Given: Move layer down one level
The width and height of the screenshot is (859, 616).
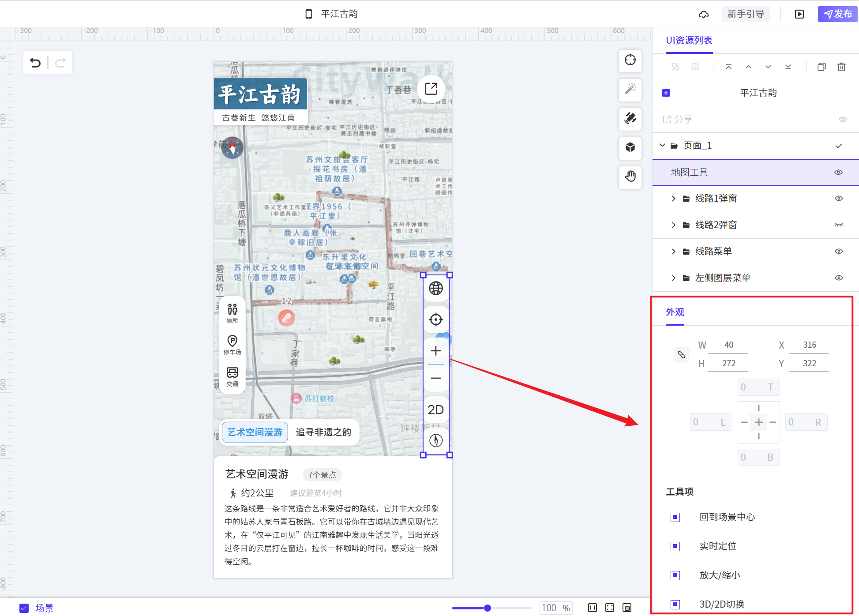Looking at the screenshot, I should coord(768,67).
